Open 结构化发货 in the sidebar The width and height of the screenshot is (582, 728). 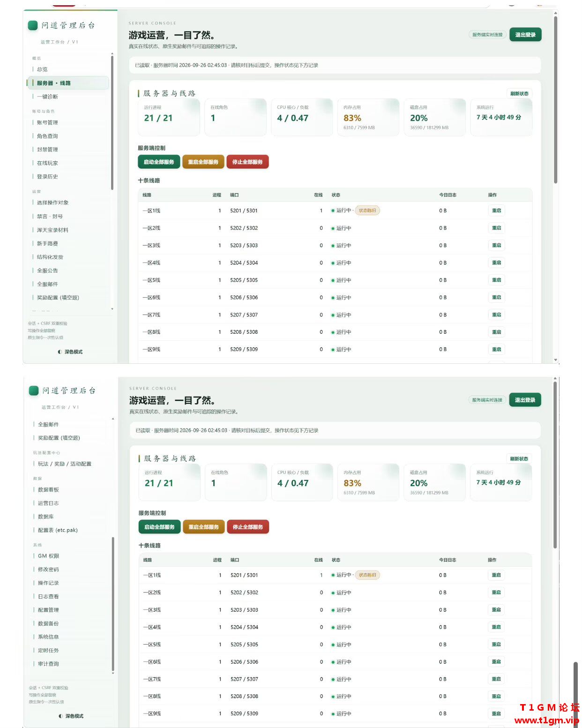pos(50,257)
